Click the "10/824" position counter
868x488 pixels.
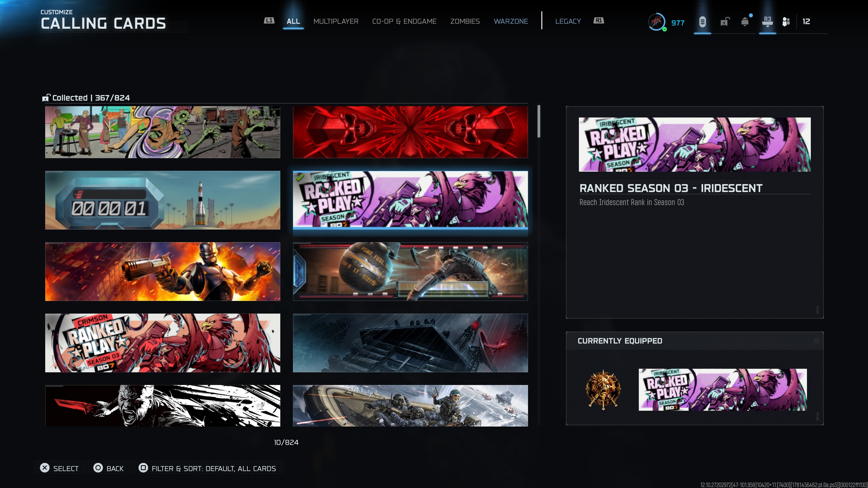coord(286,442)
